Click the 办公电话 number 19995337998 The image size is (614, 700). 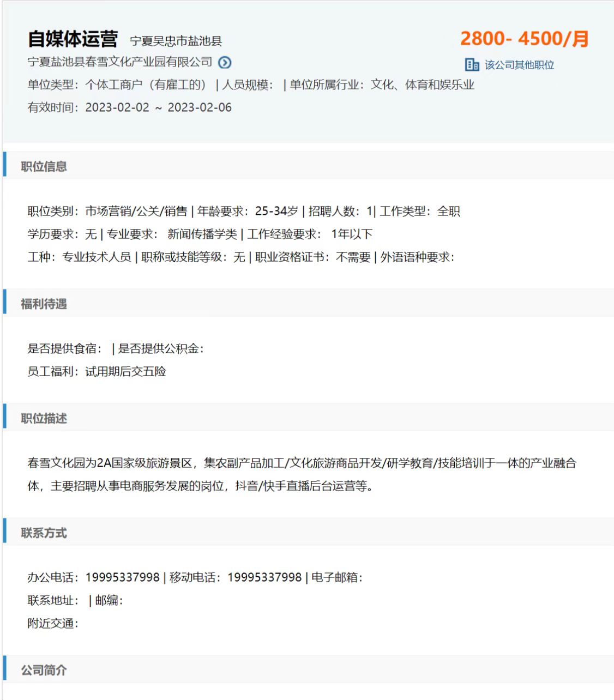click(x=123, y=577)
